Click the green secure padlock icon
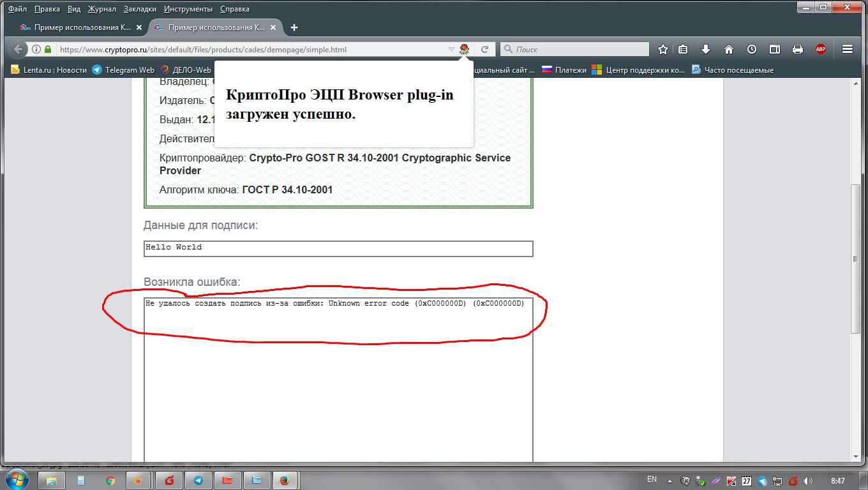Viewport: 868px width, 490px height. point(47,49)
